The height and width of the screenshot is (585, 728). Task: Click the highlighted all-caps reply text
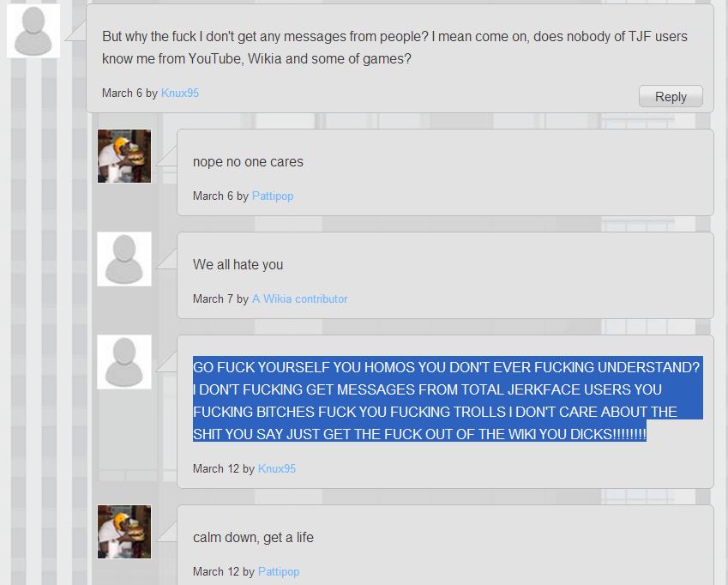pyautogui.click(x=448, y=401)
